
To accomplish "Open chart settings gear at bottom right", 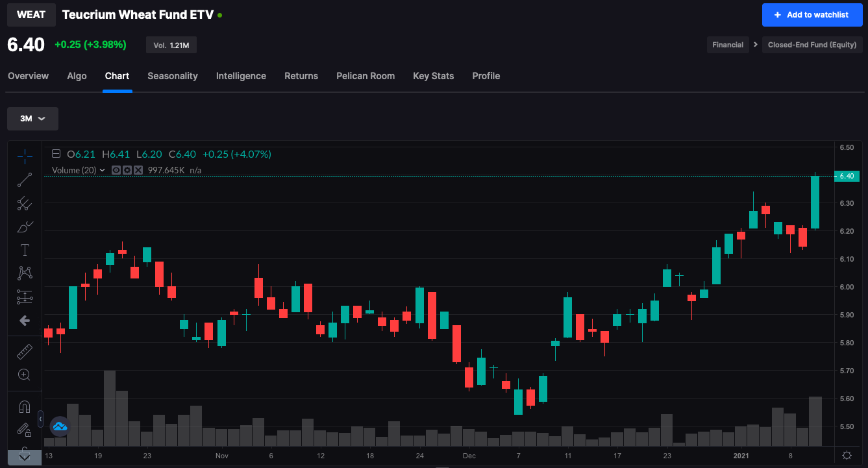I will point(847,455).
